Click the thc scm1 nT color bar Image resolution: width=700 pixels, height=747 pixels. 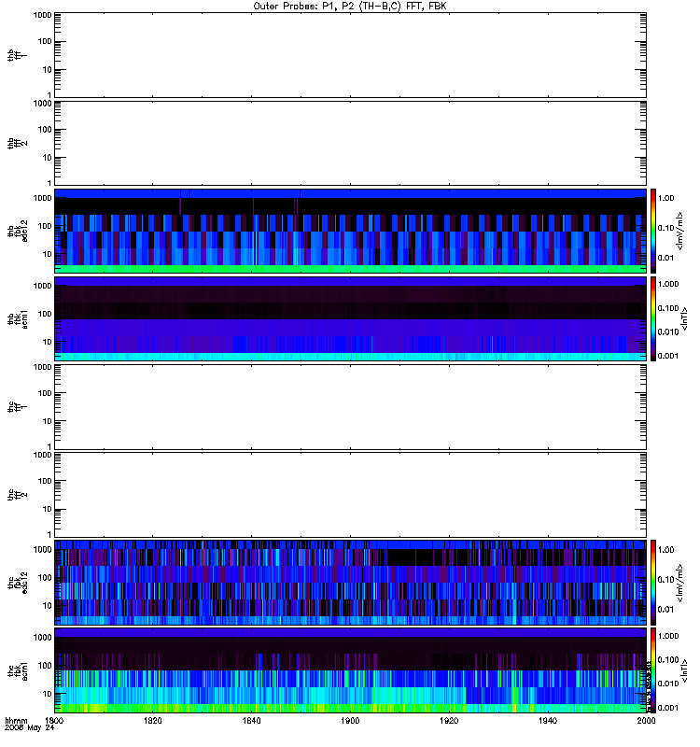click(x=653, y=670)
